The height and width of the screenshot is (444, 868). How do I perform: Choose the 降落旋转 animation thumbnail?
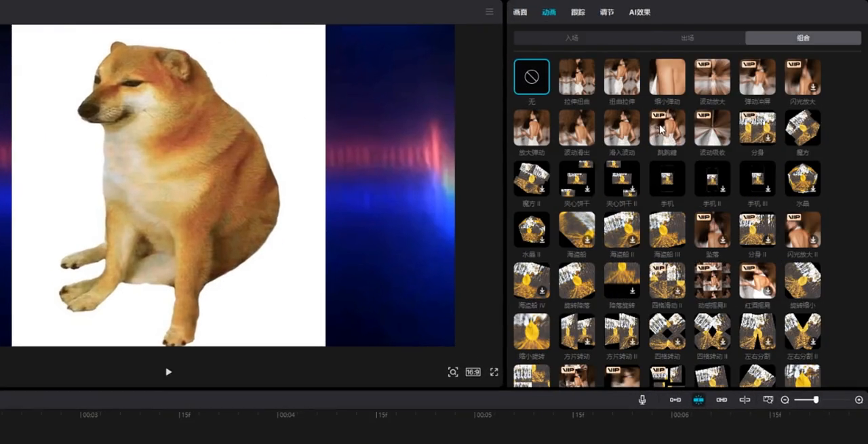622,280
